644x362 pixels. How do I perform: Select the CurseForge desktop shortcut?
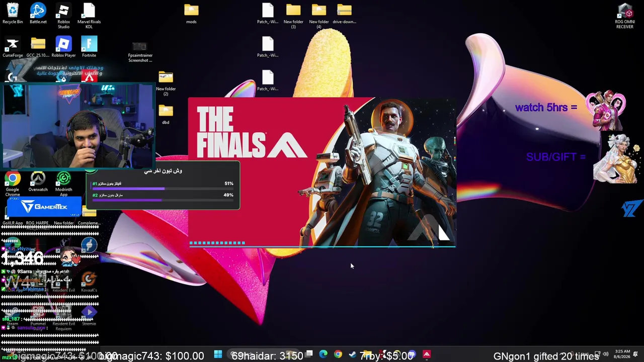click(x=13, y=47)
